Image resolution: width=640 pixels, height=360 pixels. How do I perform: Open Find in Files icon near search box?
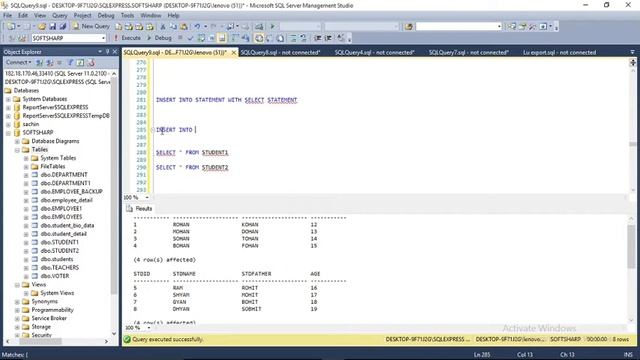(408, 27)
